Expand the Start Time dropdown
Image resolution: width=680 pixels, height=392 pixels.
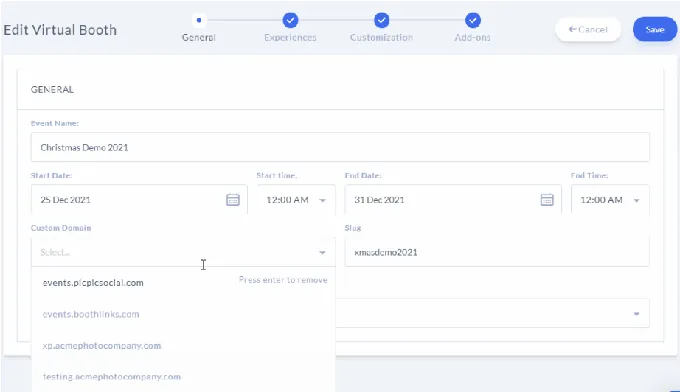[x=296, y=200]
